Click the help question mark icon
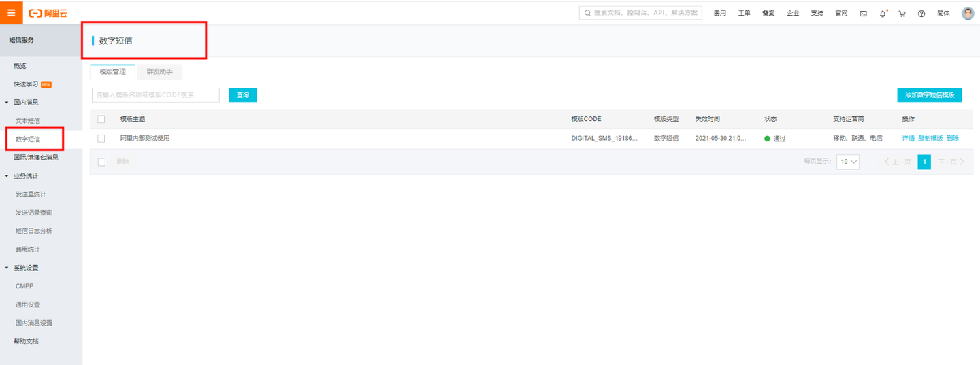980x365 pixels. (921, 14)
